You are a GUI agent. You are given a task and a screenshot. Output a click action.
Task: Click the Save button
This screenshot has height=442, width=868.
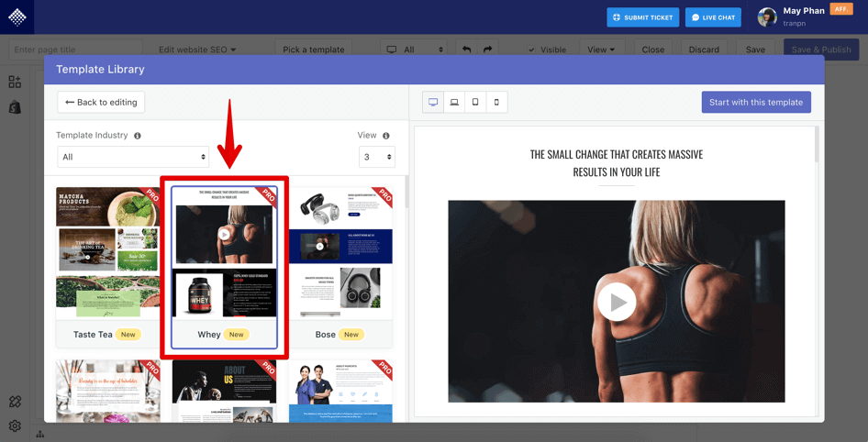755,50
